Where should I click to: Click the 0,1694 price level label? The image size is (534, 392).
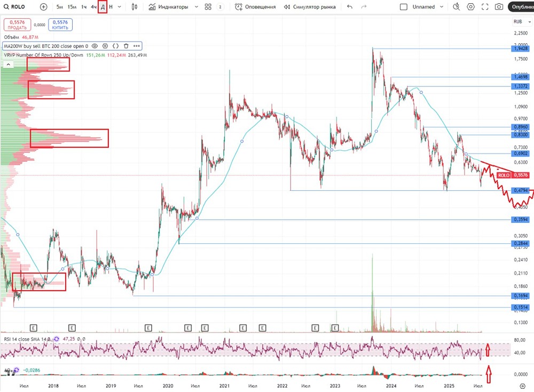pos(521,296)
